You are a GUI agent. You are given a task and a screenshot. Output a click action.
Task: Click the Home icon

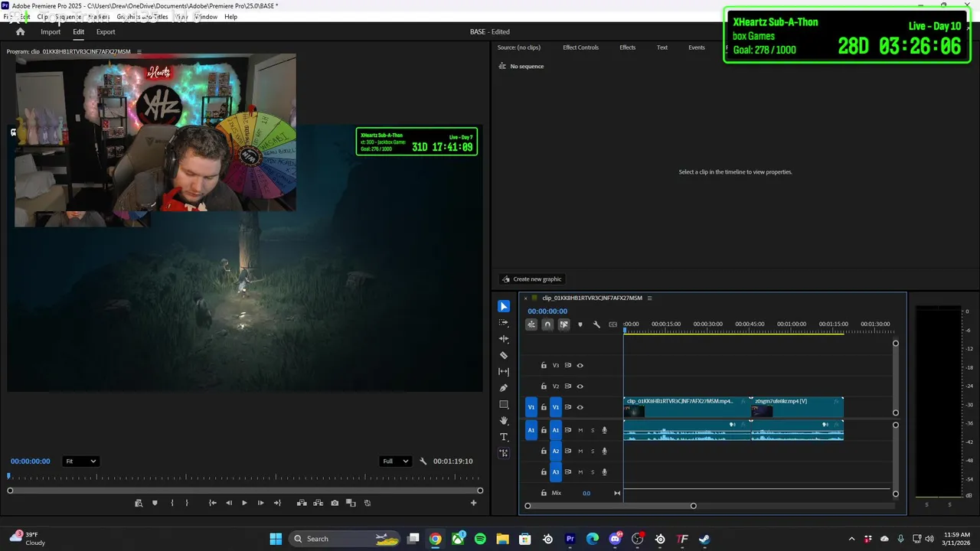coord(20,32)
